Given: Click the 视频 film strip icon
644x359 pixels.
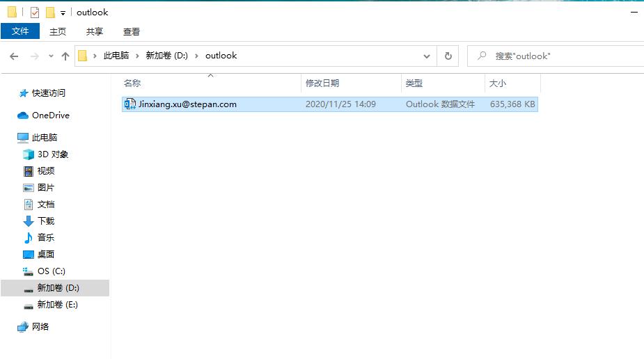Looking at the screenshot, I should click(29, 171).
